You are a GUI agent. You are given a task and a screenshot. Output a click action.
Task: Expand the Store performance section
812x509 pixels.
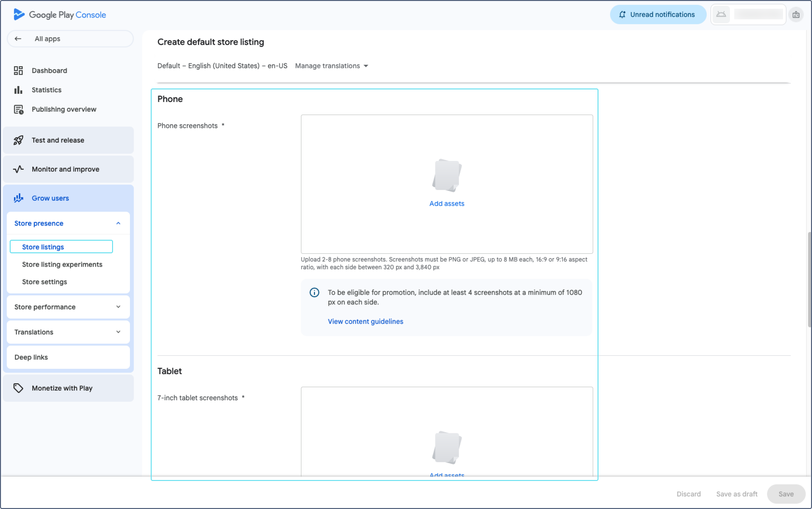click(x=118, y=307)
